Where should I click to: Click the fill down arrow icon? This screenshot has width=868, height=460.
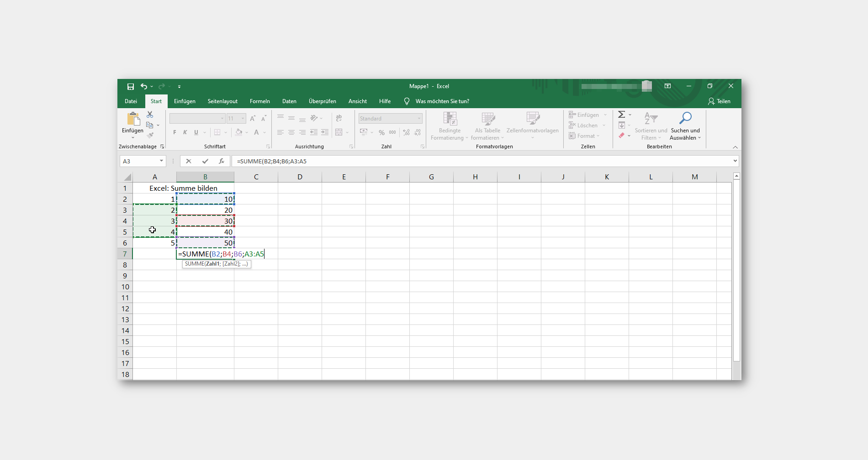tap(622, 125)
